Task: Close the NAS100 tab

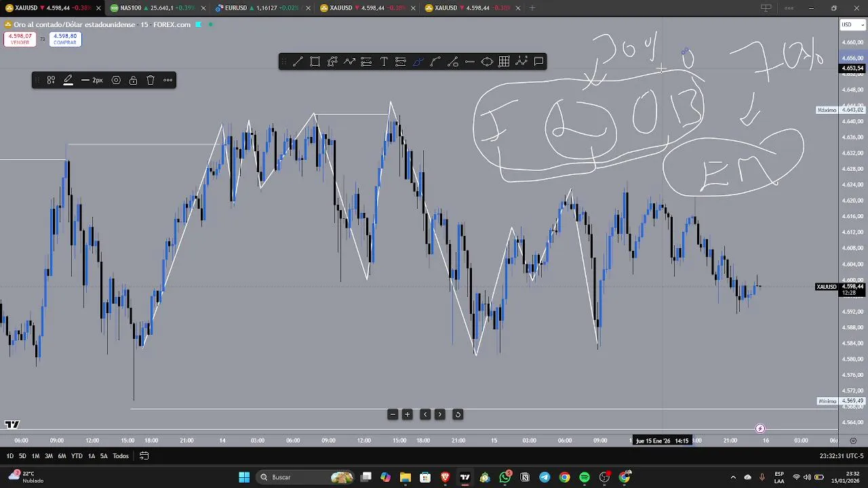Action: [x=203, y=8]
